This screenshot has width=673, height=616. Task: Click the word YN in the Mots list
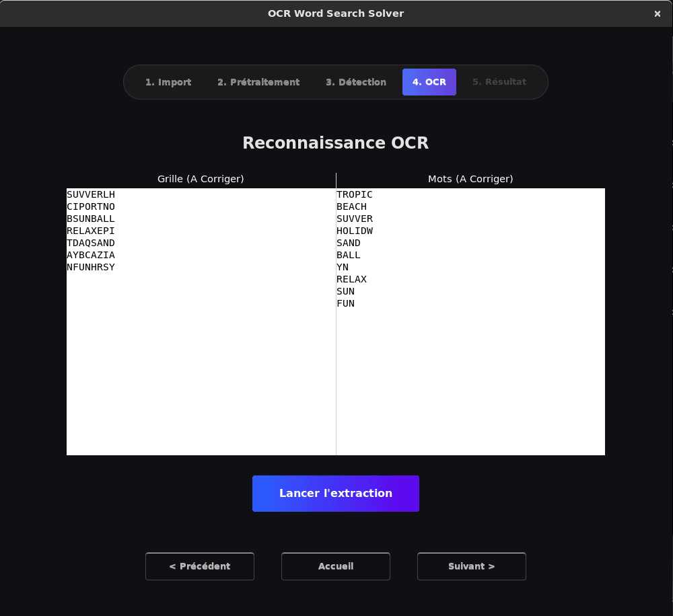[343, 268]
